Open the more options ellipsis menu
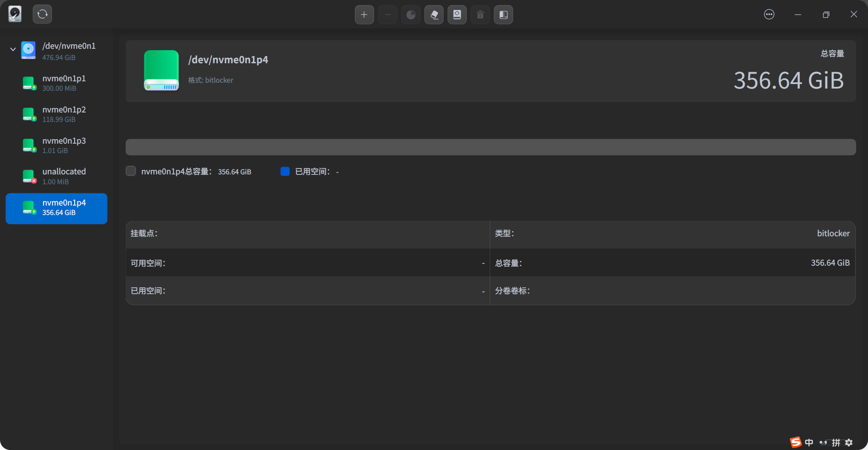Image resolution: width=868 pixels, height=450 pixels. point(769,14)
